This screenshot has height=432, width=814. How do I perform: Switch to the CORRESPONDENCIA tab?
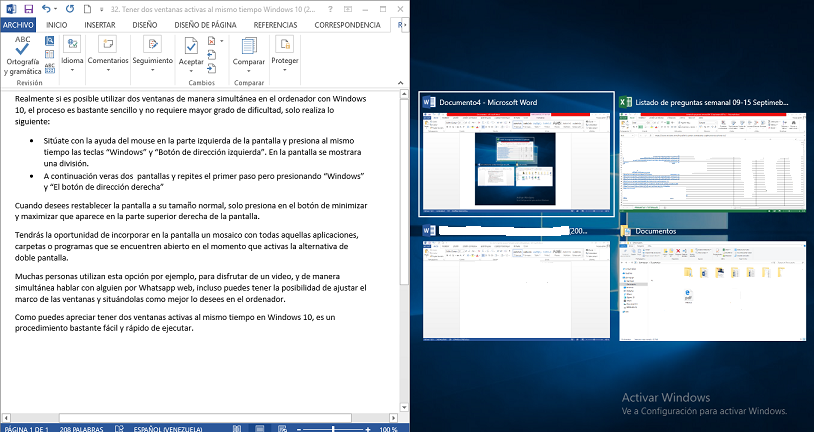tap(347, 25)
